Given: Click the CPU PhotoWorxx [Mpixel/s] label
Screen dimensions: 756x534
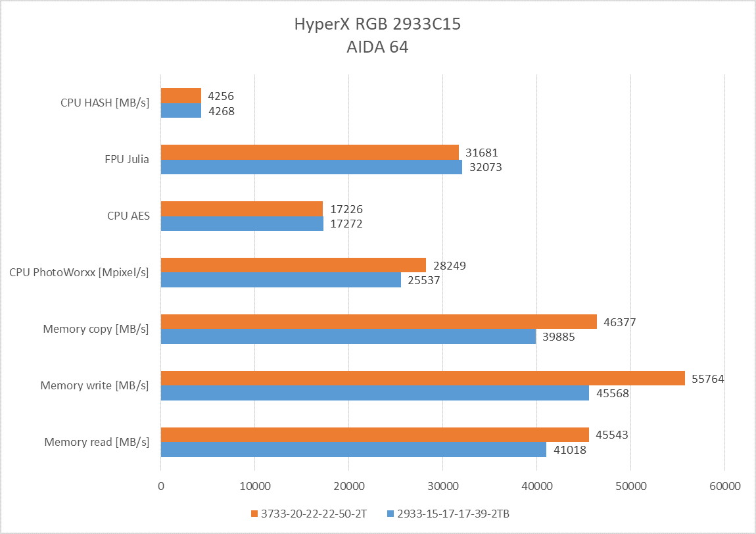Looking at the screenshot, I should click(79, 272).
